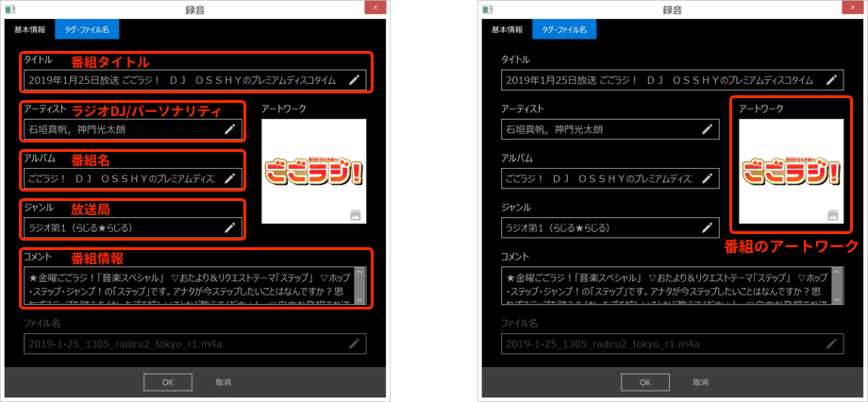Click dimmed file name pencil icon in right window
Screen dimensions: 868x402
831,343
